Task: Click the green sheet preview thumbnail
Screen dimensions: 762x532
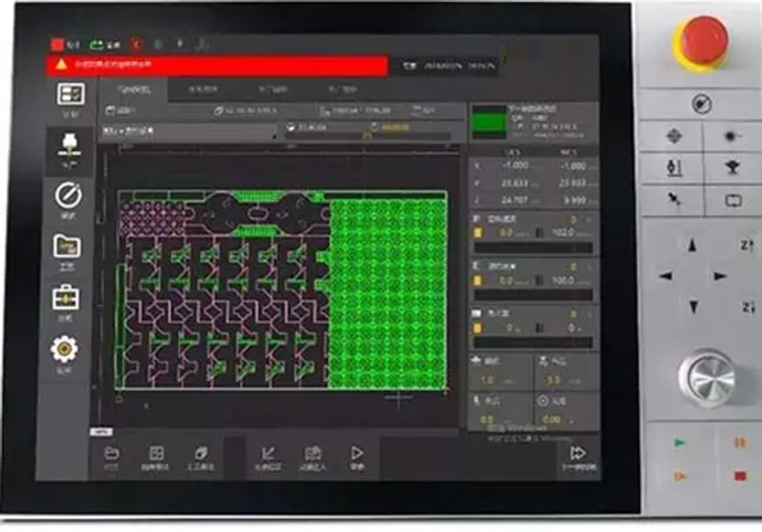Action: tap(489, 122)
